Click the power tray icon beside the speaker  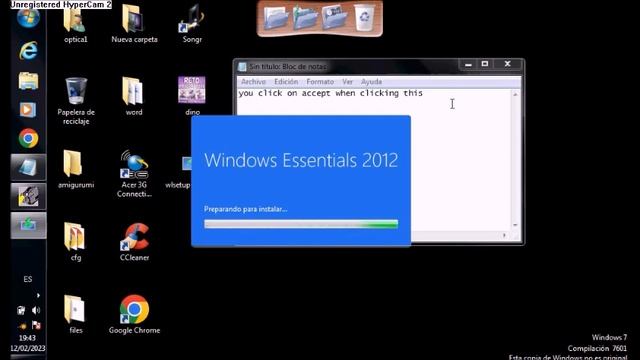[x=21, y=311]
